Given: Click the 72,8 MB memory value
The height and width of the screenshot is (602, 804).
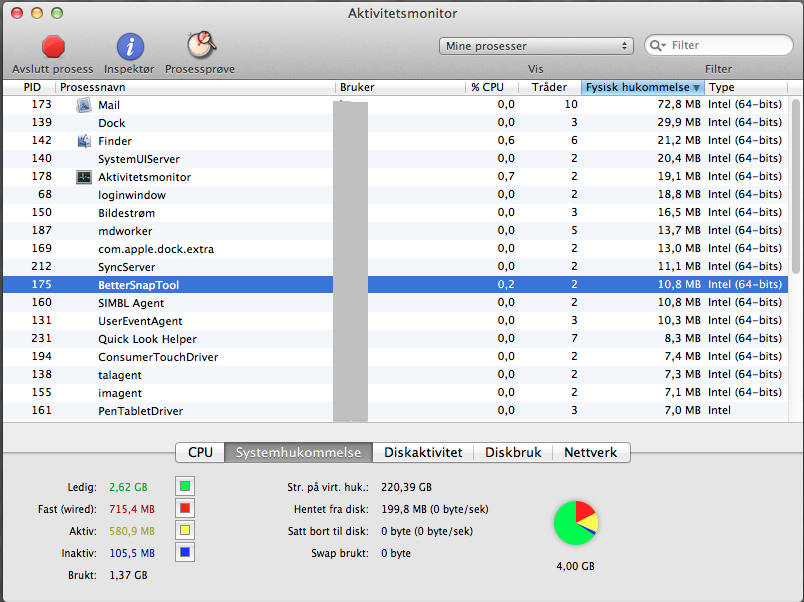Looking at the screenshot, I should tap(679, 104).
